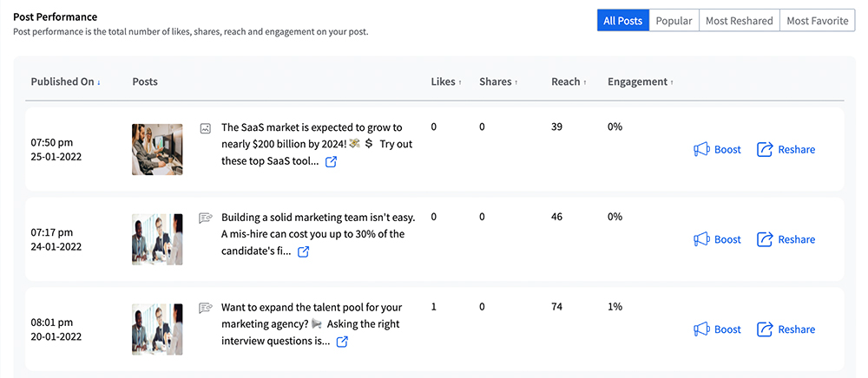The height and width of the screenshot is (378, 868).
Task: Select the Most Favorite tab
Action: pyautogui.click(x=817, y=21)
